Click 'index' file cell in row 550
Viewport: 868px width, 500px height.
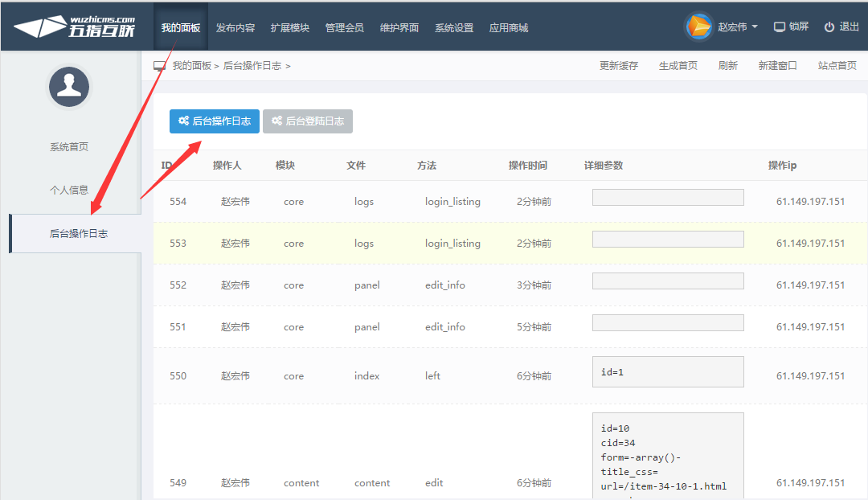click(367, 376)
